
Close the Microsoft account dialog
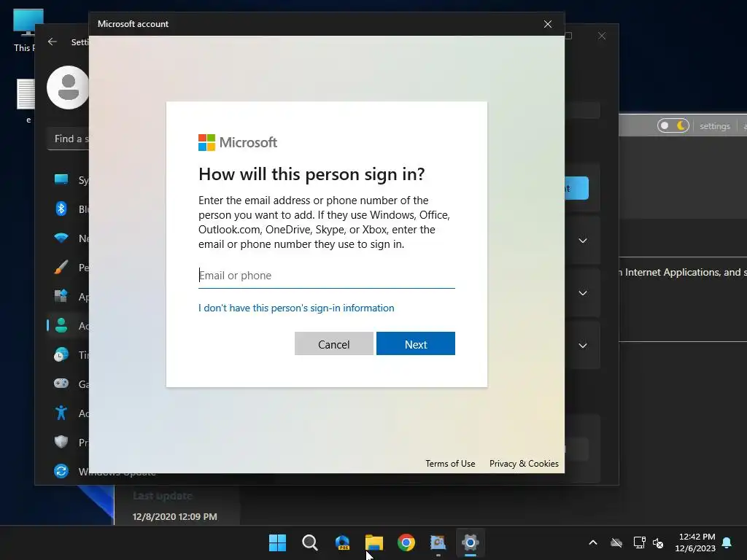pos(548,24)
